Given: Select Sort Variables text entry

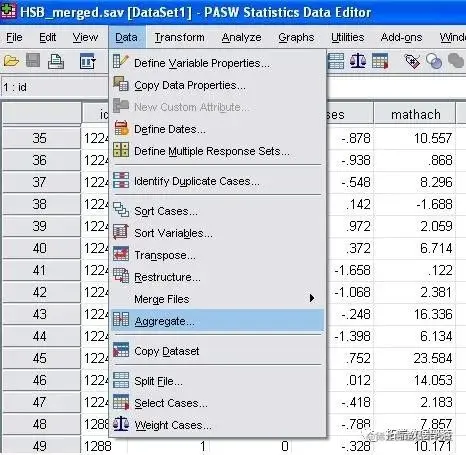Looking at the screenshot, I should click(173, 233).
